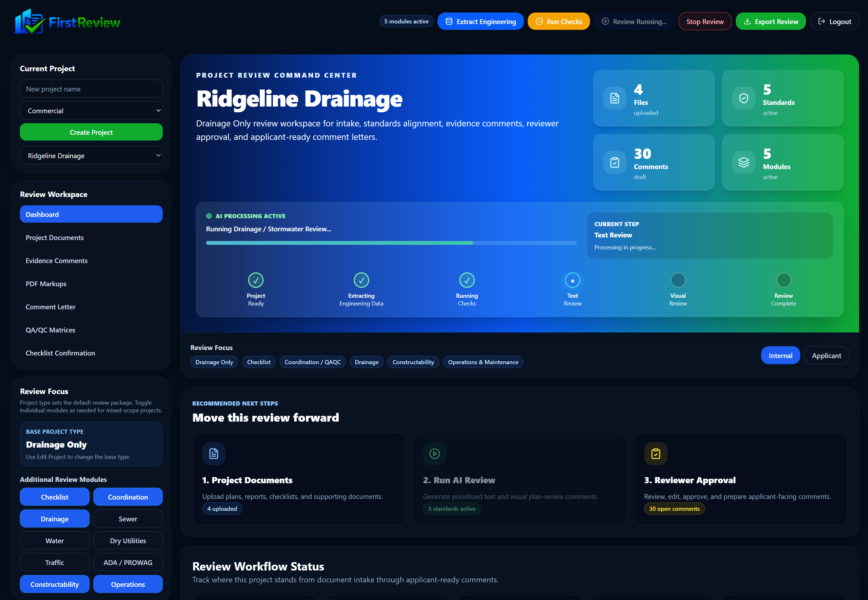Disable the Drainage review module
This screenshot has height=600, width=868.
tap(55, 519)
